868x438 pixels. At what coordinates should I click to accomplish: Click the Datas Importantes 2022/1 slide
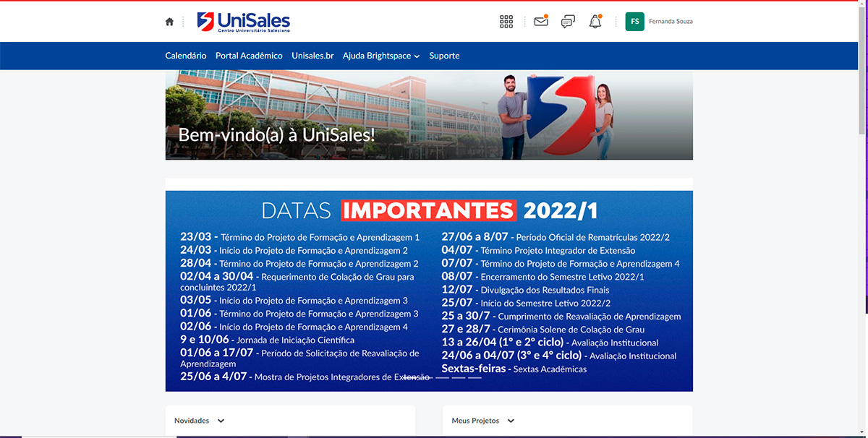pos(429,291)
